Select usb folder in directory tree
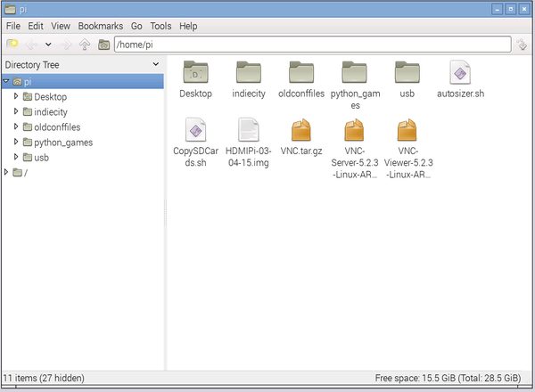Screen dimensions: 535x392 [x=42, y=157]
